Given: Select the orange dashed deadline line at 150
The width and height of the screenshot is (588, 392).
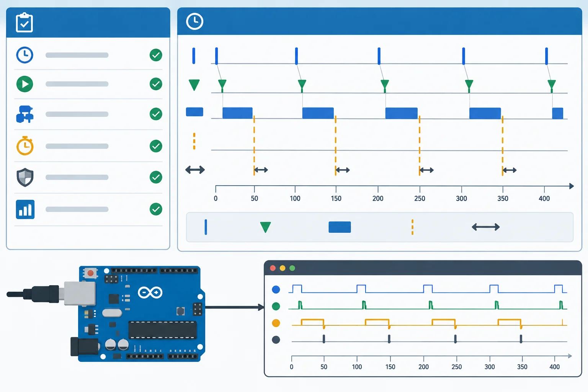Looking at the screenshot, I should tap(336, 145).
